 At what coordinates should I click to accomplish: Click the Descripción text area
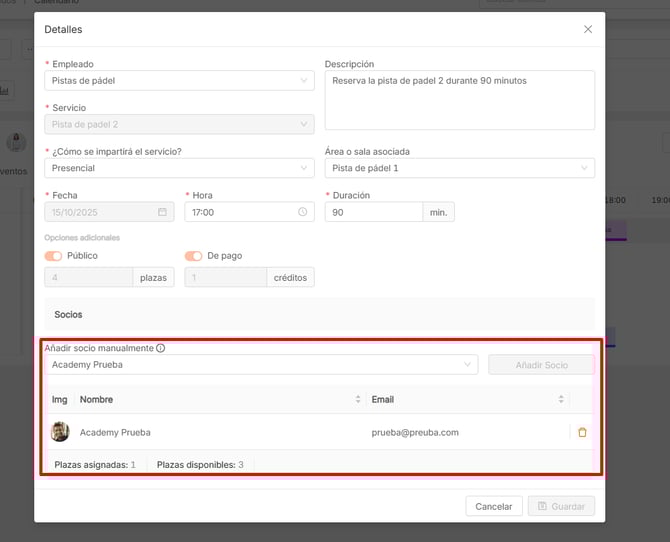pyautogui.click(x=460, y=100)
